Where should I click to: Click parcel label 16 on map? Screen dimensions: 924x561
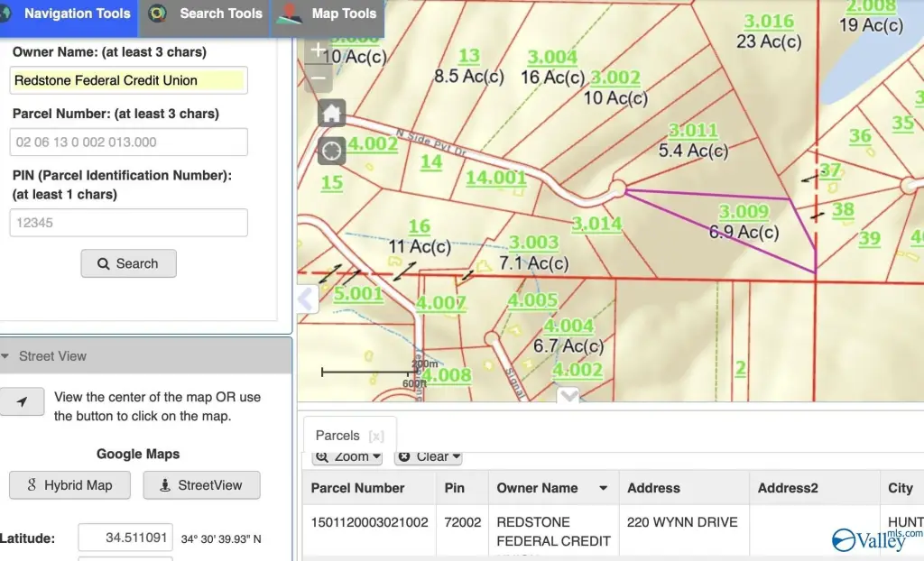tap(419, 226)
